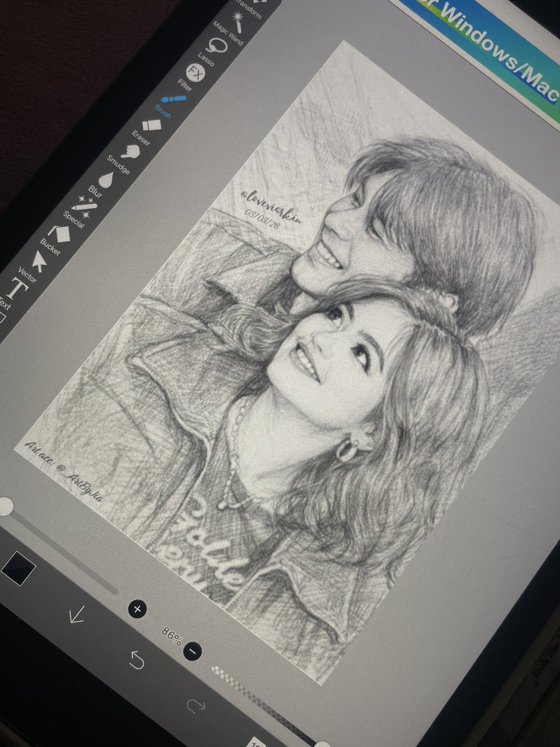Click the 86% value readout

pyautogui.click(x=172, y=635)
